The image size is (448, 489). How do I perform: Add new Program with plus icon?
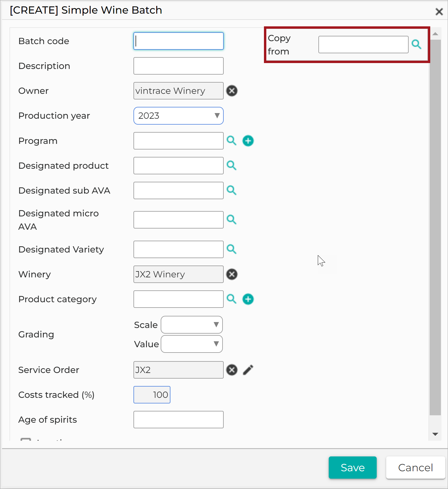click(248, 141)
